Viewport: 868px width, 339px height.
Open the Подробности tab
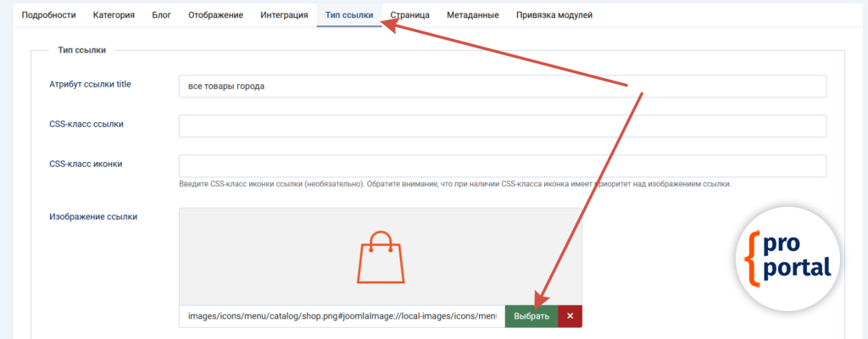[x=48, y=15]
